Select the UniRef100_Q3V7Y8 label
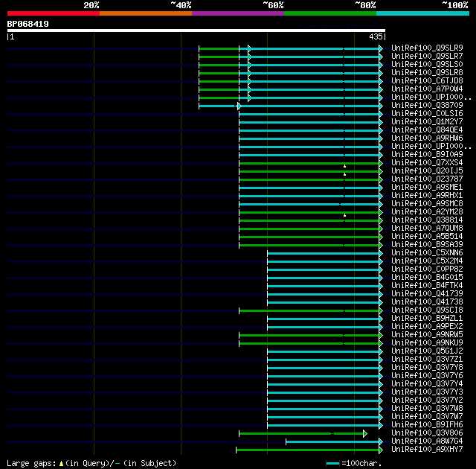This screenshot has height=469, width=476. click(x=427, y=368)
